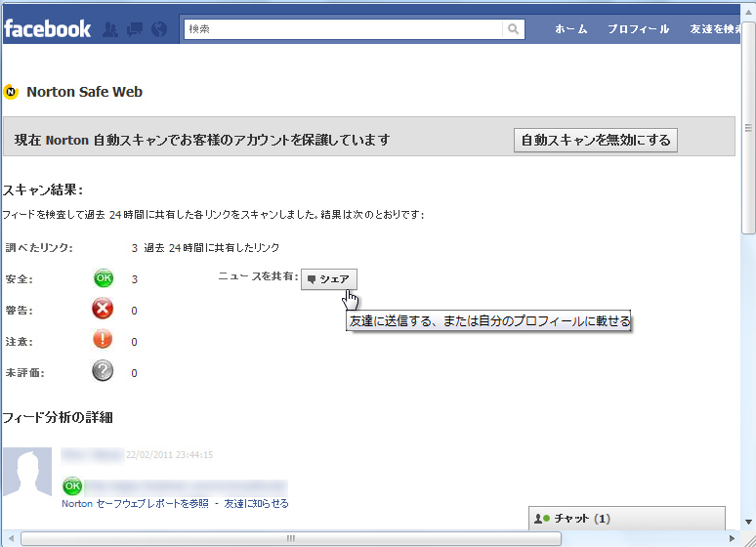Click the シェア share button
Screen dimensions: 756x547
tap(329, 279)
